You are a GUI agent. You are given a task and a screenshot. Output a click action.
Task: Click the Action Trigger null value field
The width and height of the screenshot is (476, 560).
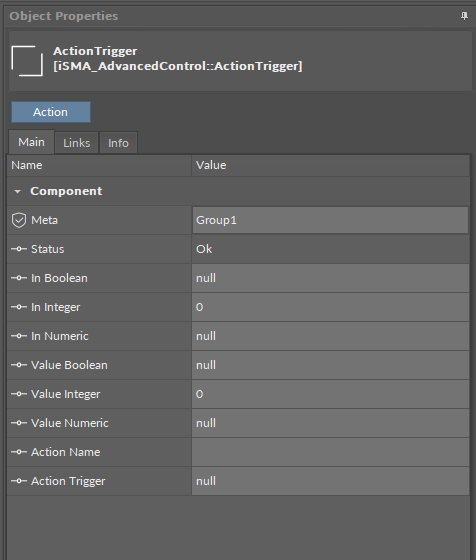click(x=330, y=481)
